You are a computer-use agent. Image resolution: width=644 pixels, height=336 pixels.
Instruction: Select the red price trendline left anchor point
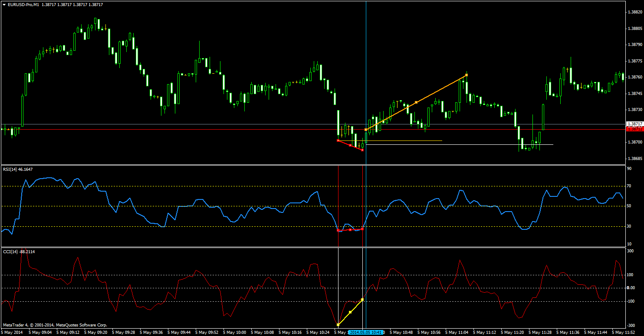pos(338,140)
